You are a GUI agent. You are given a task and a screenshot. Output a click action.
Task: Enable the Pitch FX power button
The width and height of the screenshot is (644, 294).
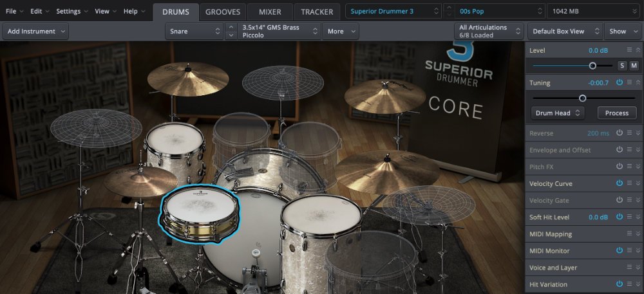[620, 167]
